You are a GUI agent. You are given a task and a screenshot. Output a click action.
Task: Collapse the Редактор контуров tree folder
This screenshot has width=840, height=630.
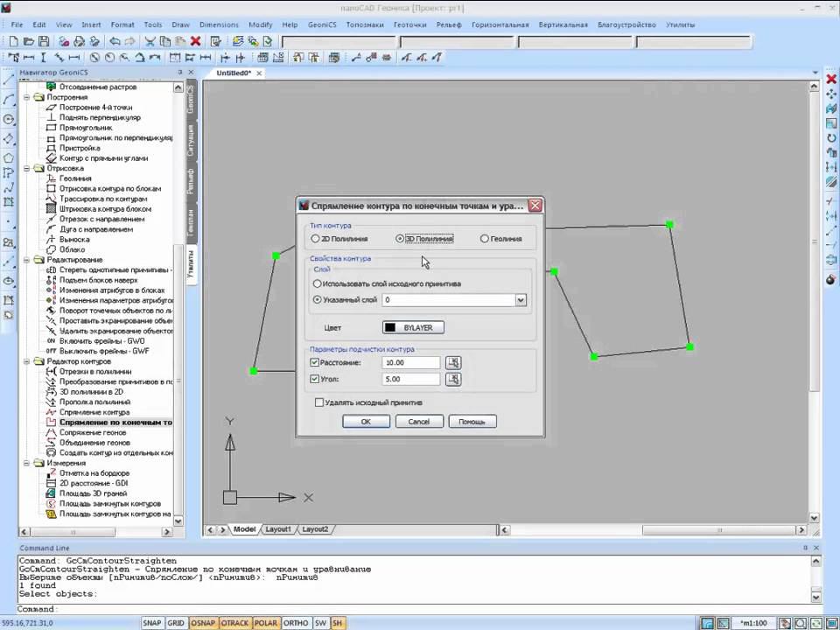click(26, 361)
